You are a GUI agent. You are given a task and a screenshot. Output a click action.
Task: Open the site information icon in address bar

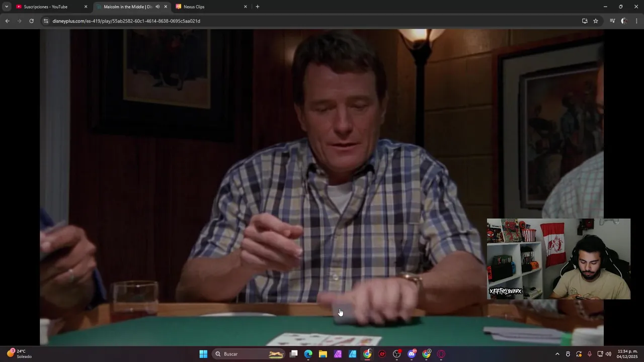click(45, 21)
